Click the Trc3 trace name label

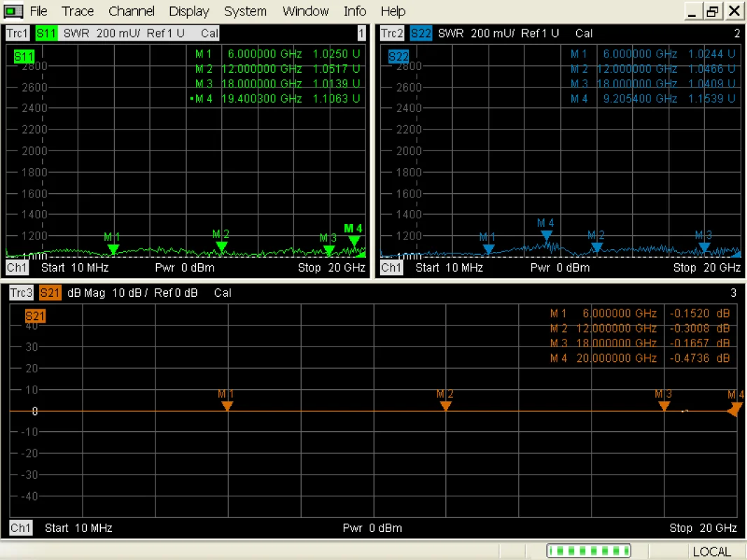click(21, 293)
